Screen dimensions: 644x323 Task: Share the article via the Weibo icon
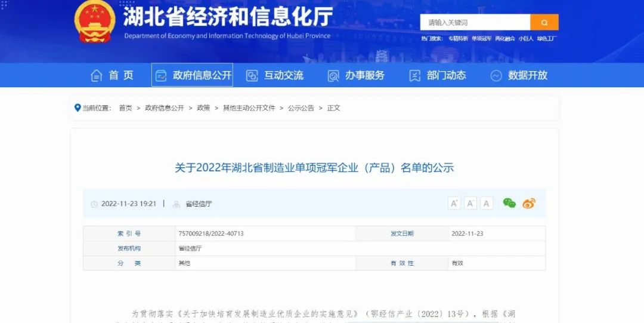click(x=529, y=203)
